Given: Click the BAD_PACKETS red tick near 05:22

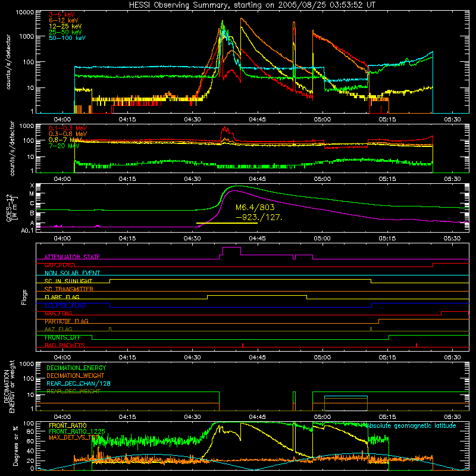Looking at the screenshot, I should click(x=416, y=345).
